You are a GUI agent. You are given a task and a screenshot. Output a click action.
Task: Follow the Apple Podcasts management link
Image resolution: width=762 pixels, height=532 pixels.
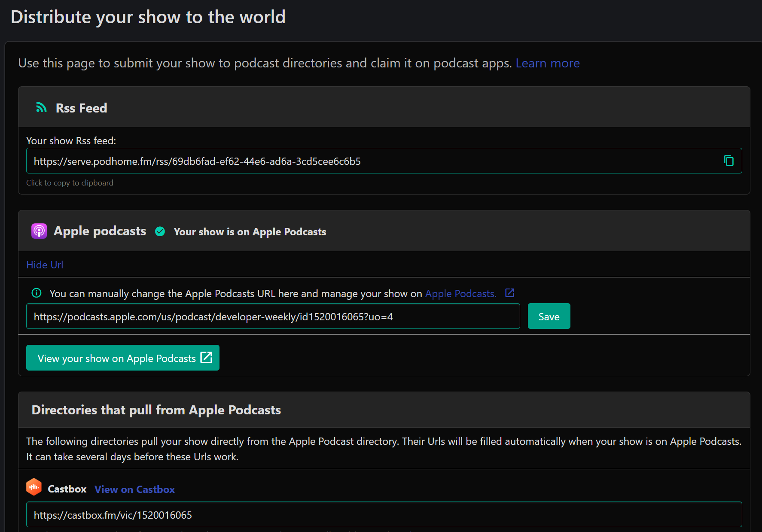(460, 293)
